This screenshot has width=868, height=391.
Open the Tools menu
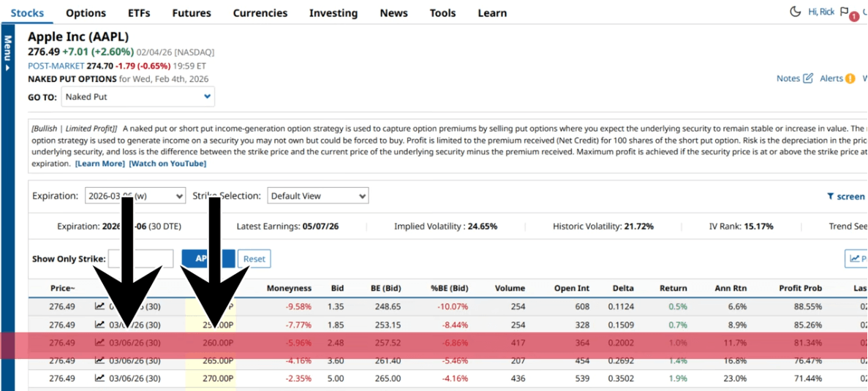(443, 12)
